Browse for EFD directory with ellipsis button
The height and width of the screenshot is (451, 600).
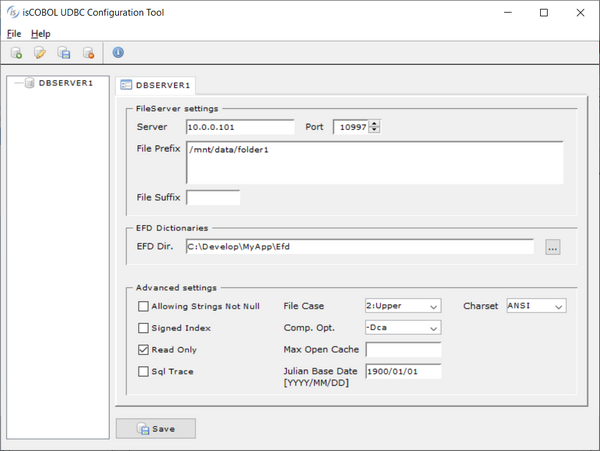(x=552, y=247)
